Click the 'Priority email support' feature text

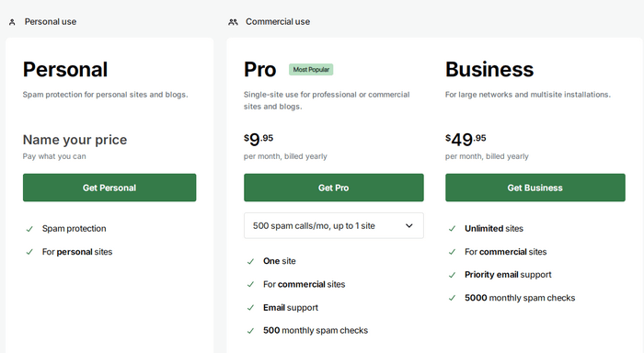tap(508, 275)
